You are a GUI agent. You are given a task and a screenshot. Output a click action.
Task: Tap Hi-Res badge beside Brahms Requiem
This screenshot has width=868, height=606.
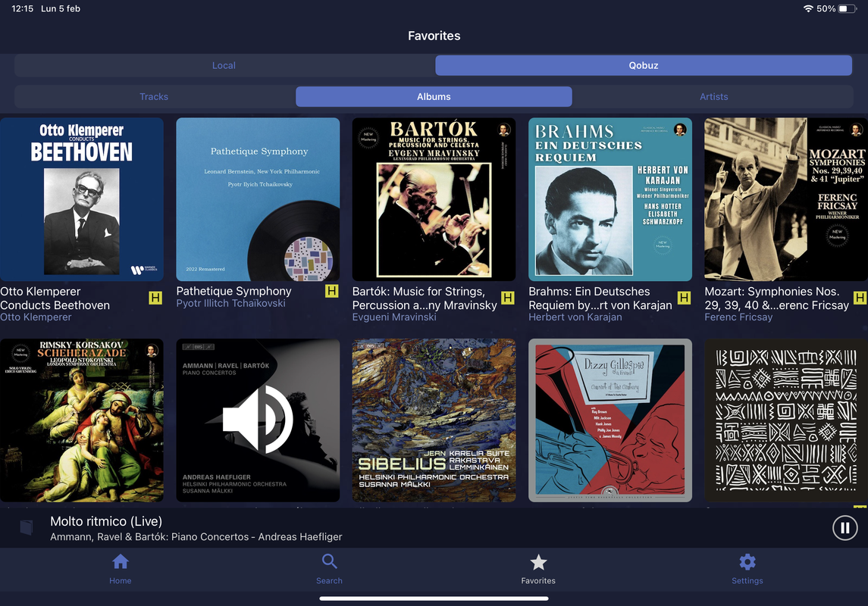click(685, 298)
